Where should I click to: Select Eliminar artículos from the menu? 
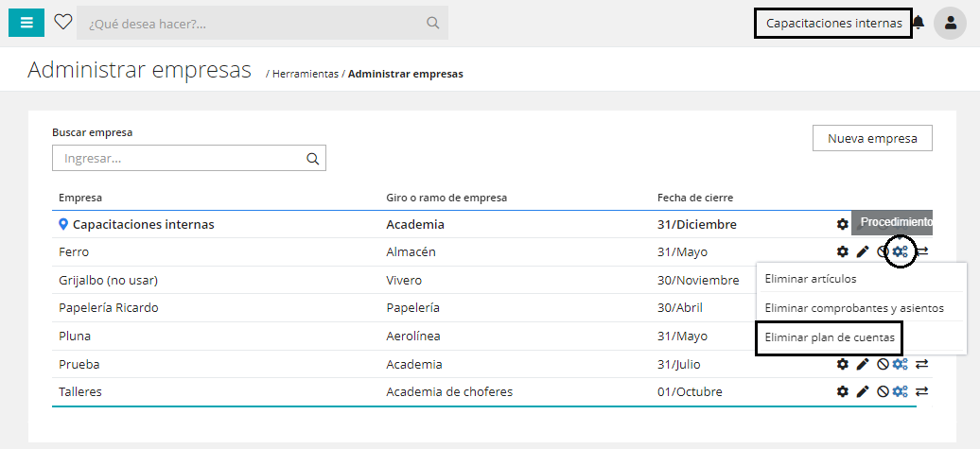[811, 279]
